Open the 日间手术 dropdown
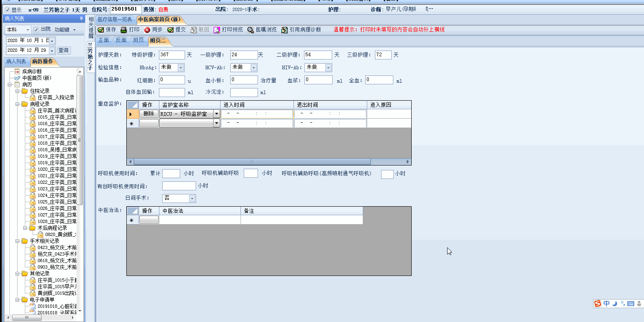The width and height of the screenshot is (644, 322). [192, 198]
